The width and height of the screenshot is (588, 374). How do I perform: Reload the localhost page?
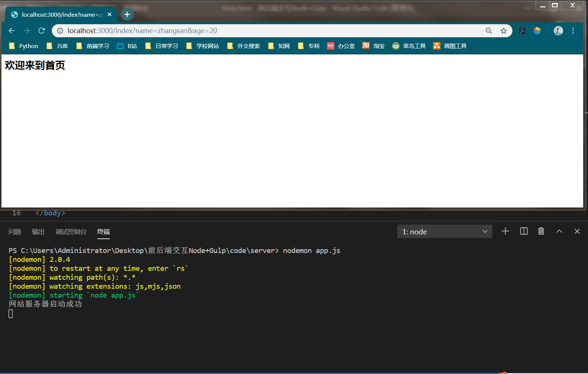(42, 31)
